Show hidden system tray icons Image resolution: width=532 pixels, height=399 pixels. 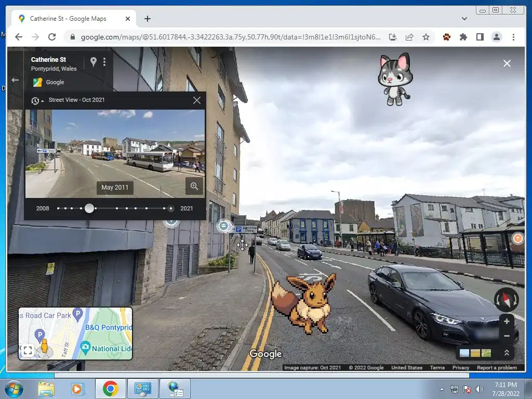pos(442,389)
